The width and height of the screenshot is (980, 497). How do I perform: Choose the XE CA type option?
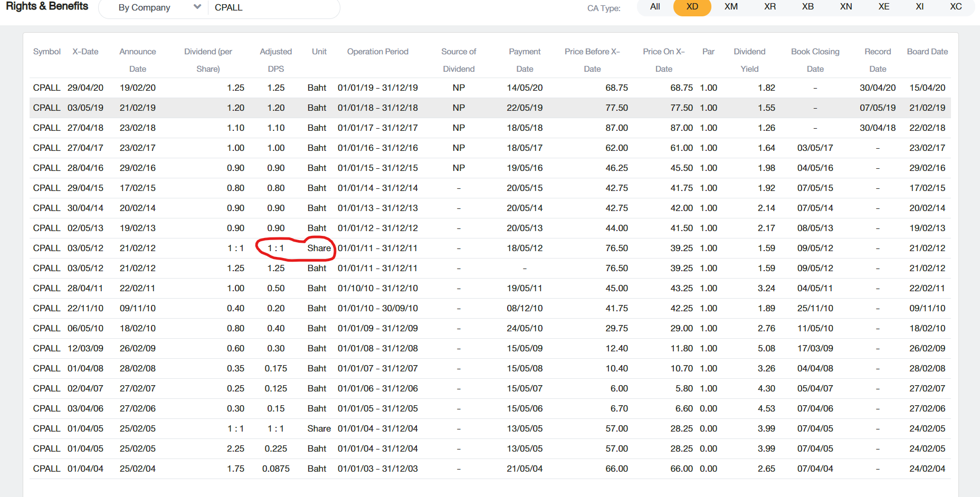(x=884, y=7)
